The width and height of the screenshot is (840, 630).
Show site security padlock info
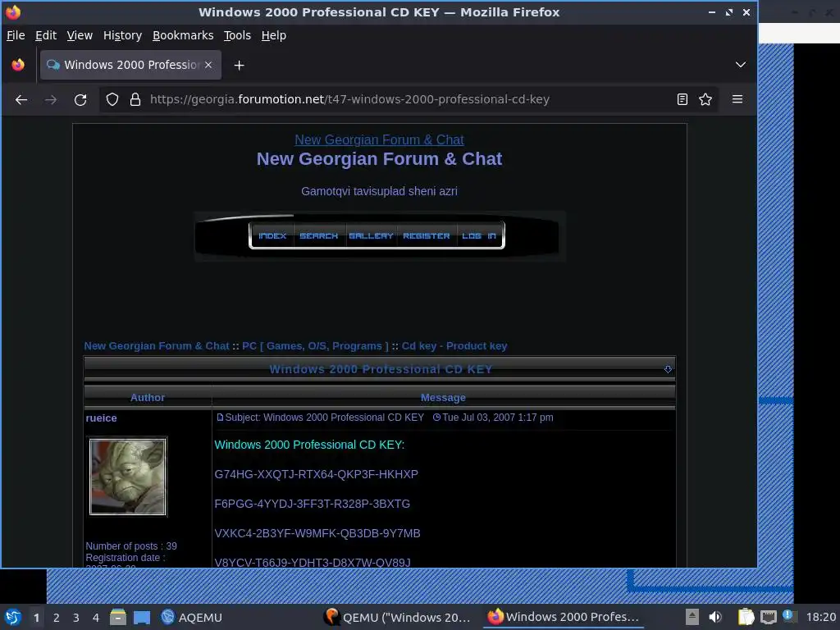[135, 99]
